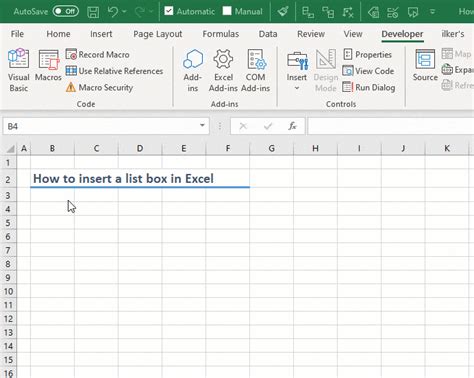Click the quick access comment icon with arrow
Screen dimensions: 474x378
tap(413, 12)
